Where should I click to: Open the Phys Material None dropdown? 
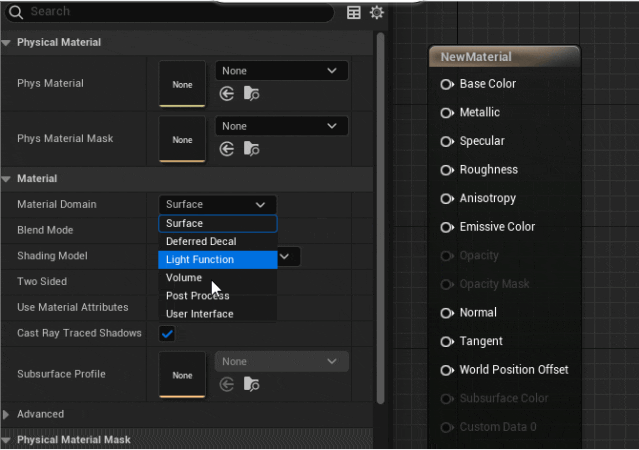[282, 71]
